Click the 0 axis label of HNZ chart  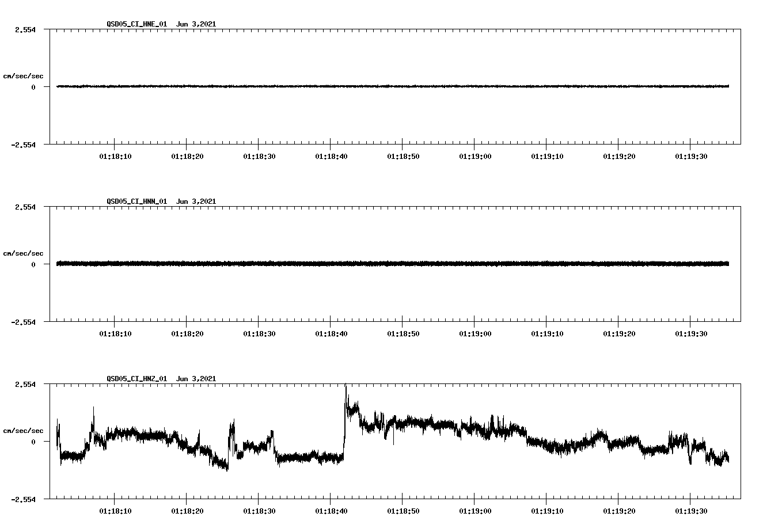(33, 442)
